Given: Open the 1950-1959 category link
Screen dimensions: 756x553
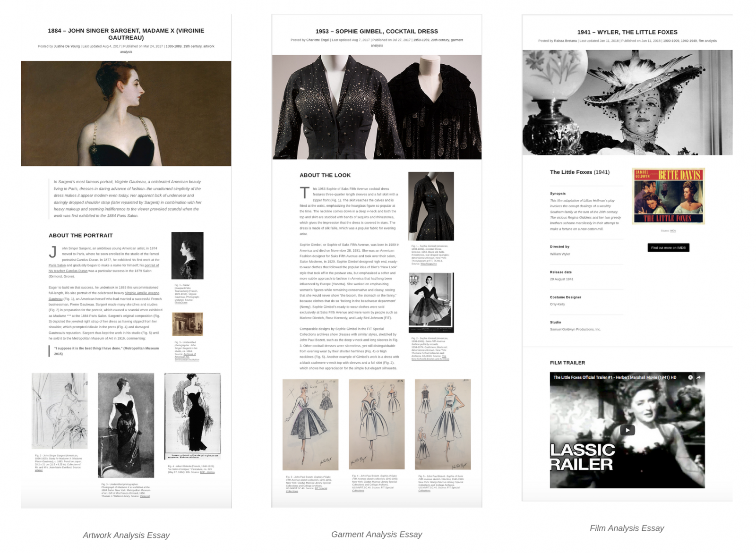Looking at the screenshot, I should [x=421, y=40].
